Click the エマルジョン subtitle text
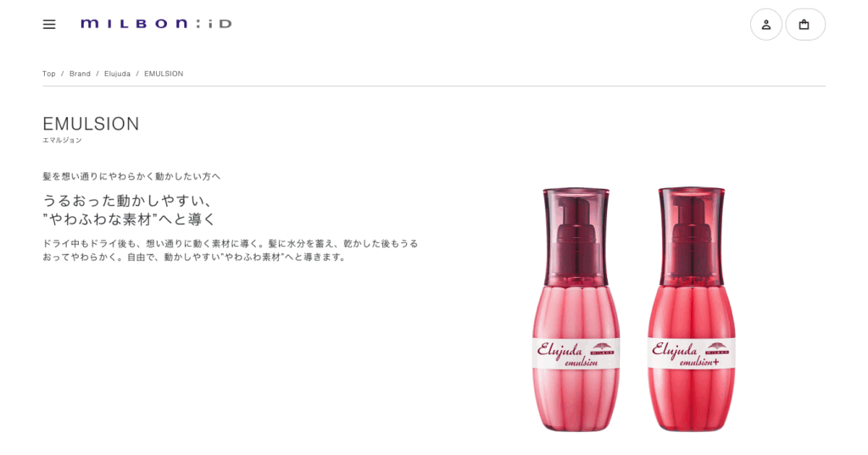Viewport: 868px width, 455px height. pos(62,141)
